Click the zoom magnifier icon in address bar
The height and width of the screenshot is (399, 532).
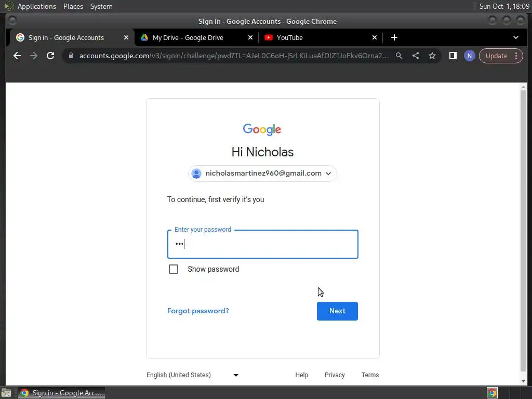pos(399,56)
